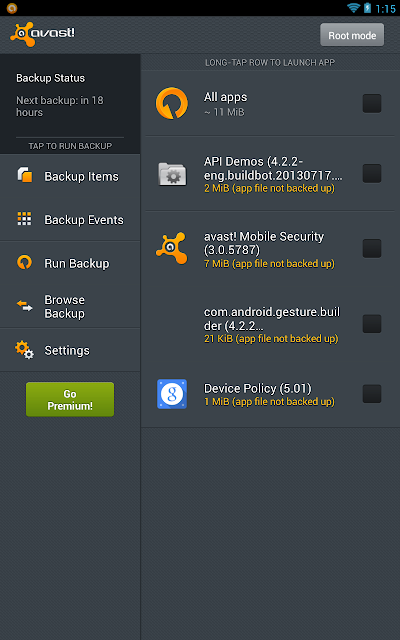Tap the green Go Premium! button
400x640 pixels.
click(70, 399)
